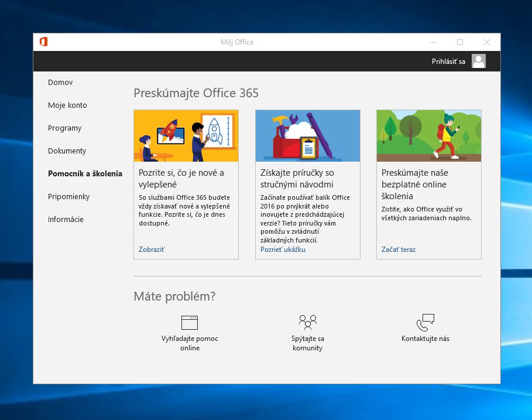
Task: Click the Spýtajte sa komunity people icon
Action: (x=308, y=322)
